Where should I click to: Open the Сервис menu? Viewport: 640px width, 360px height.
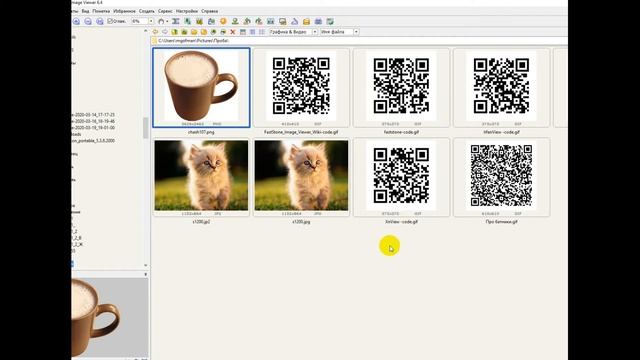click(165, 11)
